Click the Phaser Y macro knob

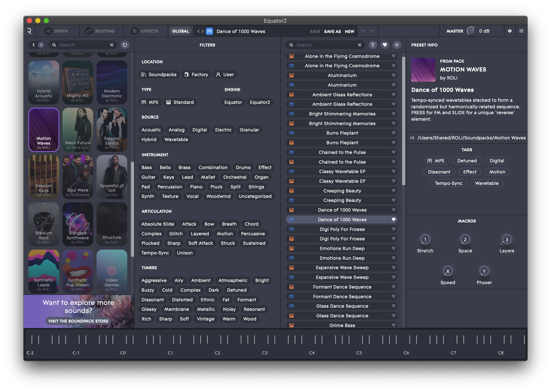click(484, 271)
